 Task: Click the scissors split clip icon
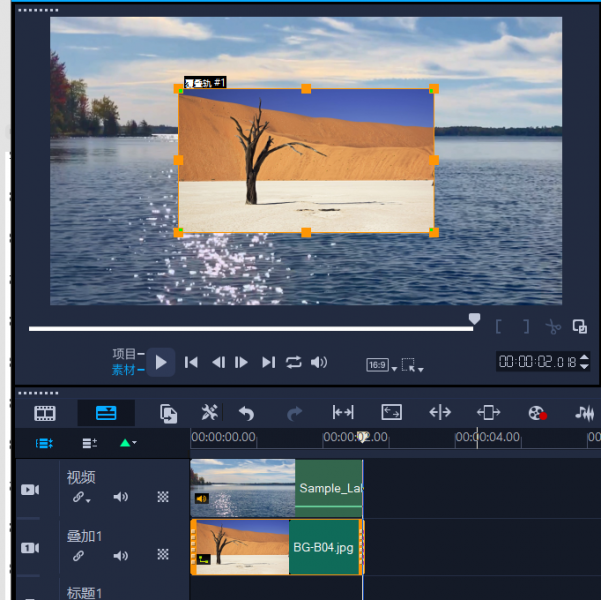click(552, 326)
